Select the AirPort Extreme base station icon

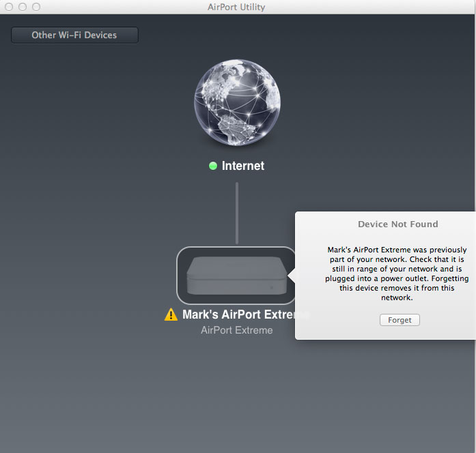[236, 276]
